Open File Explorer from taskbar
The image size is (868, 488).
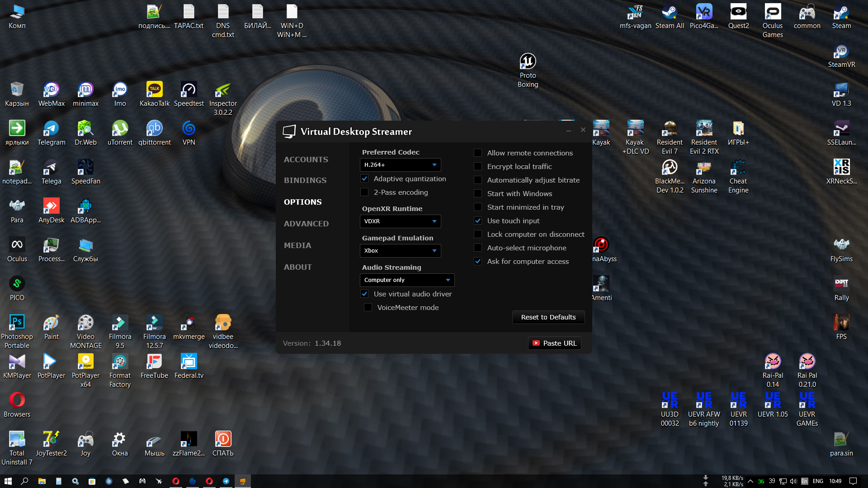42,481
